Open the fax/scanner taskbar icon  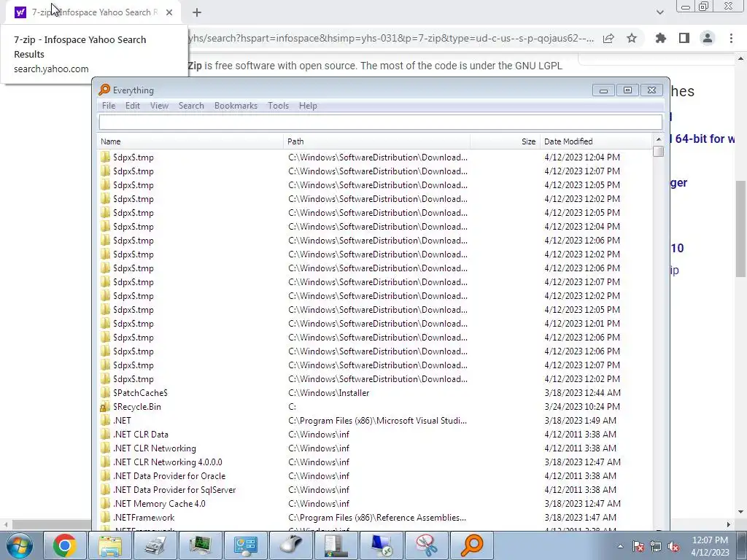click(155, 545)
